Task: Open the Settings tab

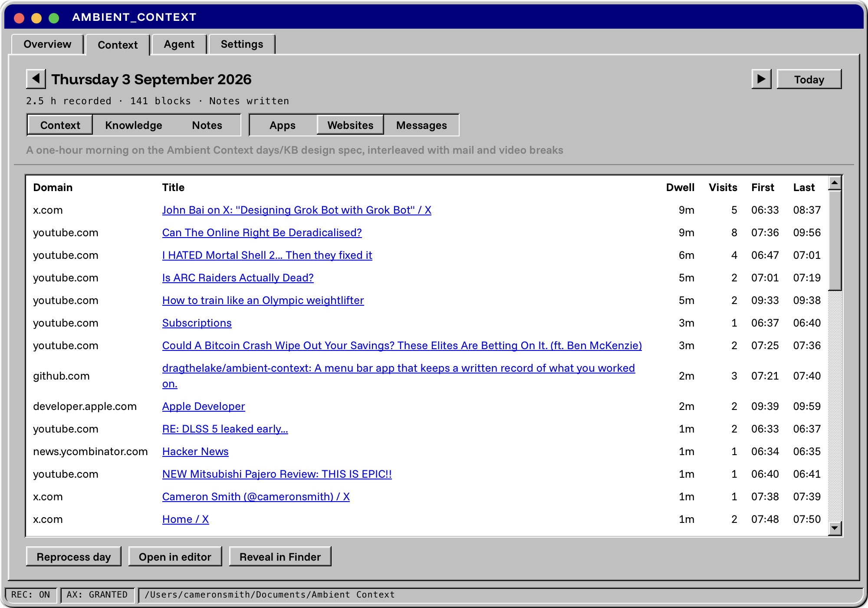Action: pos(242,44)
